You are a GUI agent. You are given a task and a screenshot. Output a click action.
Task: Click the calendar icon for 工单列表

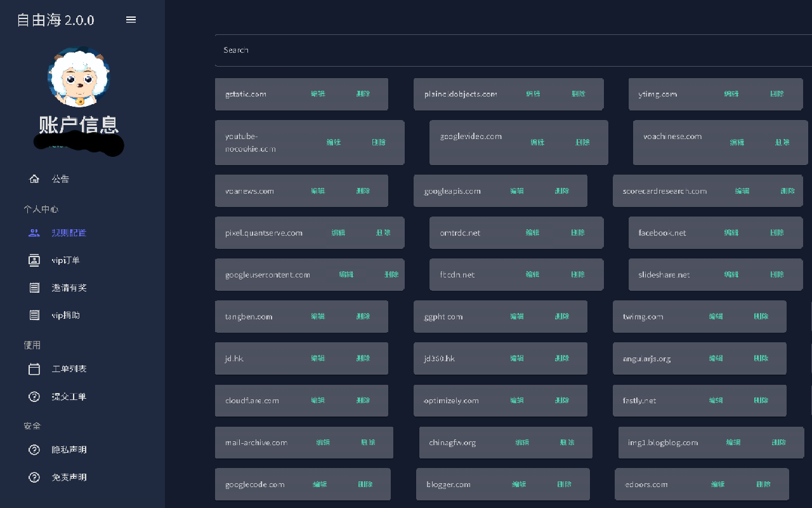34,369
